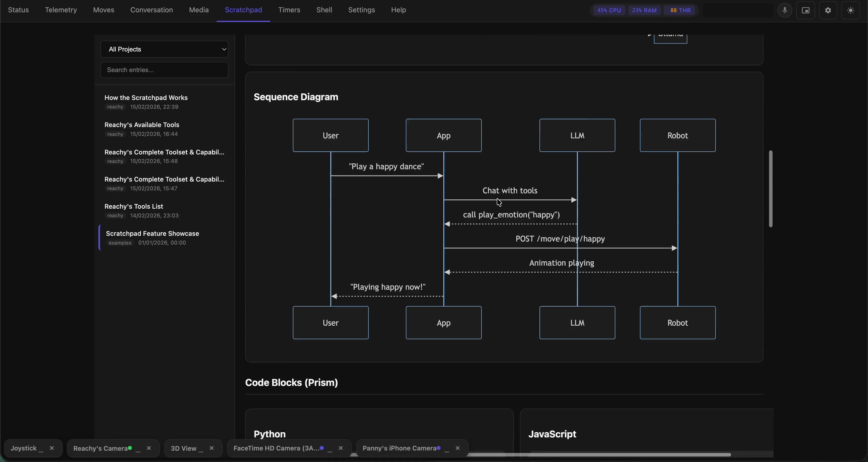
Task: Open Reachy's Tools List entry
Action: click(x=165, y=211)
